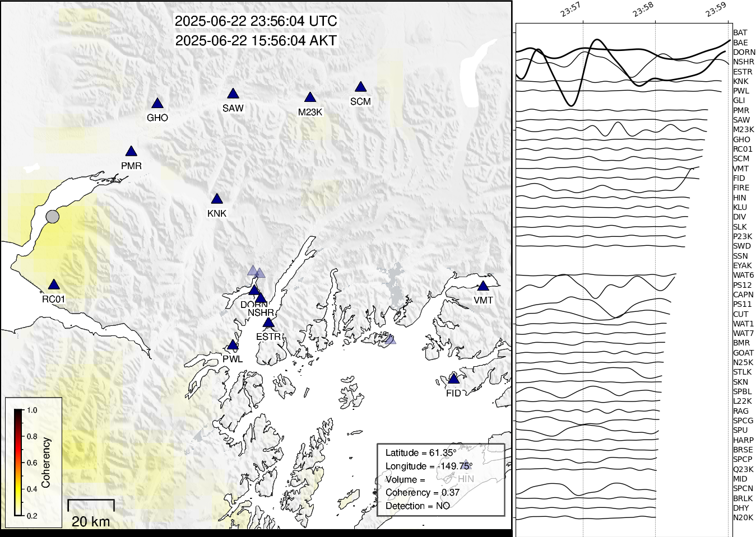Screen dimensions: 756x537
Task: Click the gray circle source location marker
Action: (52, 217)
